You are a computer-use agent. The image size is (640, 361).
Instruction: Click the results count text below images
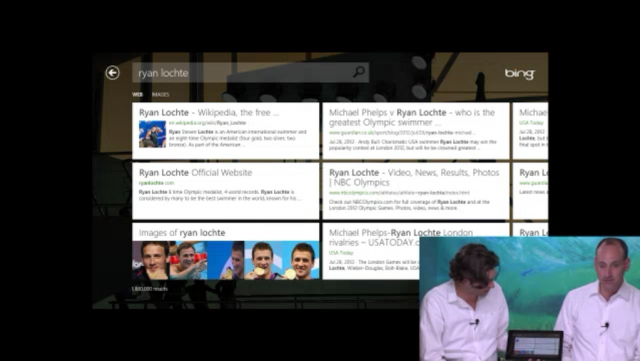pos(149,289)
